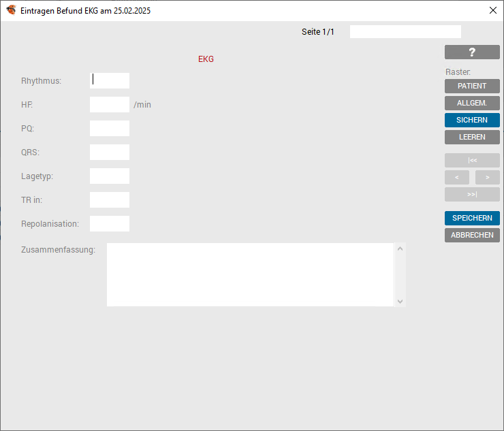Viewport: 504px width, 431px height.
Task: Click the Lagetyp input field
Action: tap(110, 176)
